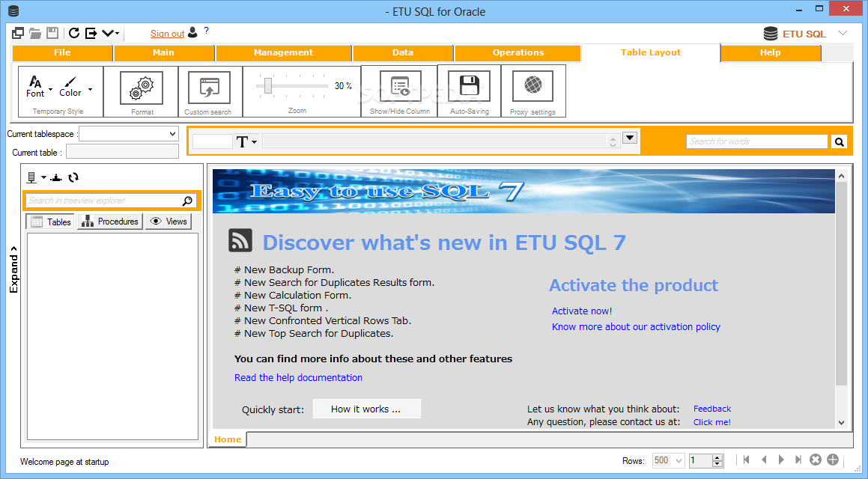This screenshot has height=479, width=868.
Task: Open the Color dropdown arrow
Action: click(x=90, y=90)
